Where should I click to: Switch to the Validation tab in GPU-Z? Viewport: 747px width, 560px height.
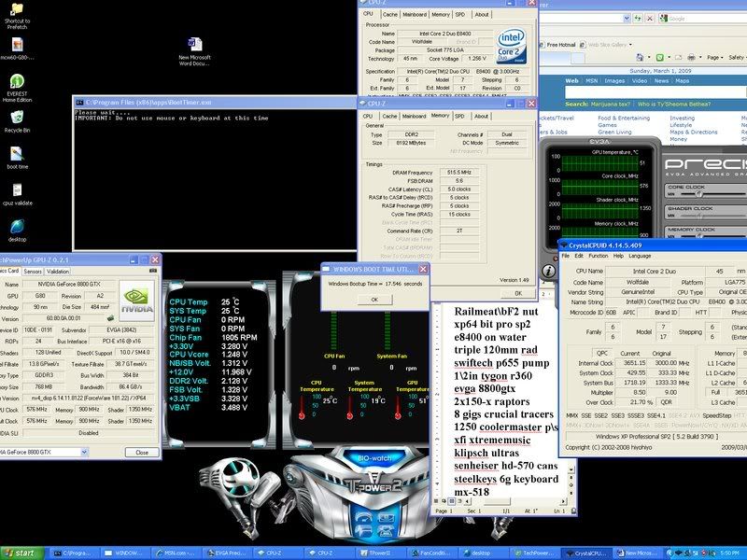[58, 271]
